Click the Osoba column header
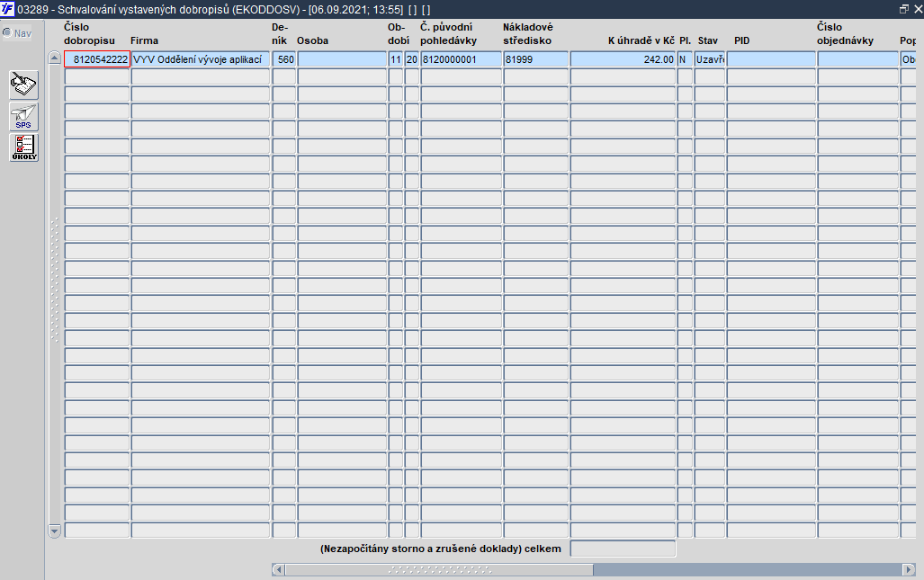 [x=312, y=40]
